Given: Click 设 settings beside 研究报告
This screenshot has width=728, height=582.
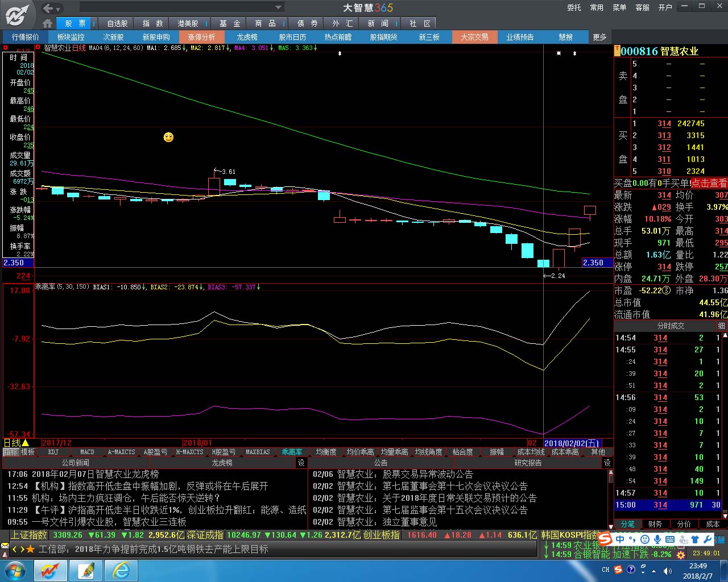Looking at the screenshot, I should [x=607, y=463].
